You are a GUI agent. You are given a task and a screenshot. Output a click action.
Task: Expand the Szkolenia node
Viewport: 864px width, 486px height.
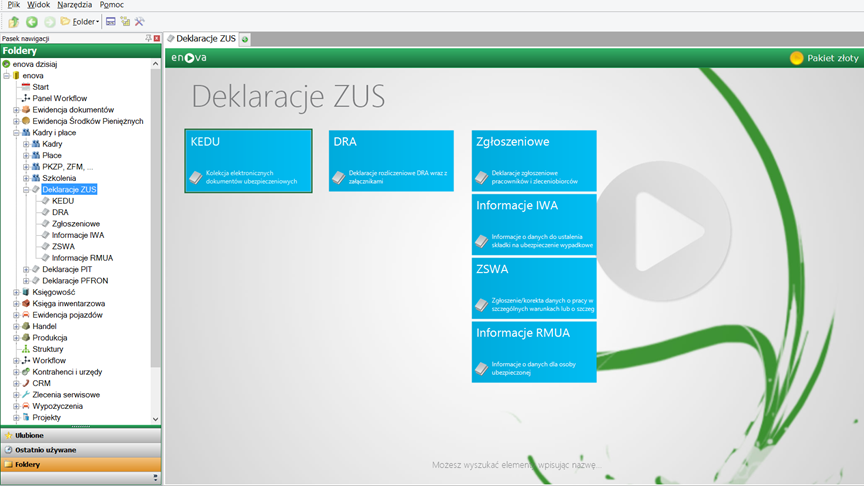click(26, 178)
